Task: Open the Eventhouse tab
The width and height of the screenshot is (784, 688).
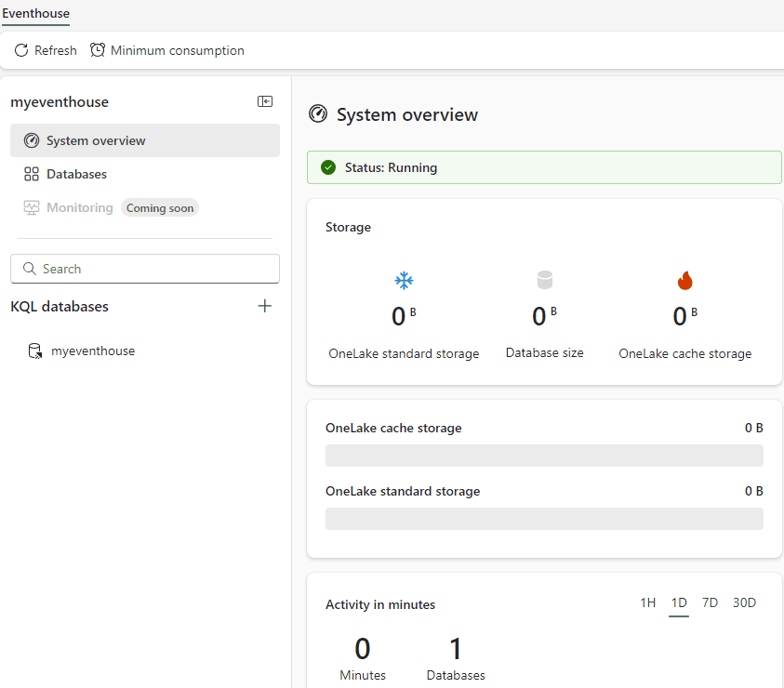Action: [36, 14]
